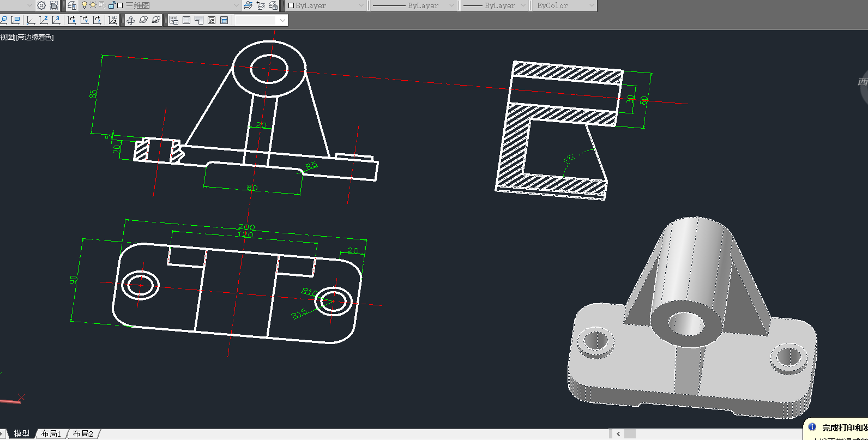
Task: Open the 三维图 layer dropdown list
Action: (x=236, y=5)
